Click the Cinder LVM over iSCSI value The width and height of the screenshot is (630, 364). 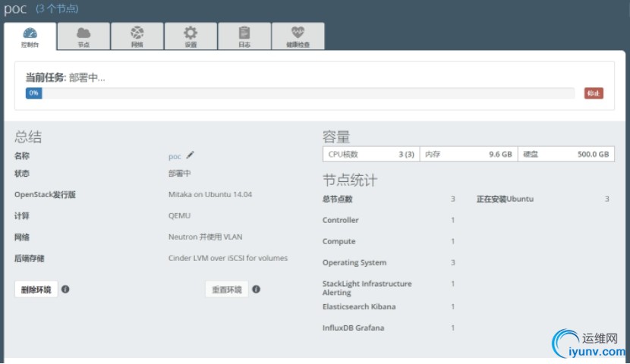point(228,258)
